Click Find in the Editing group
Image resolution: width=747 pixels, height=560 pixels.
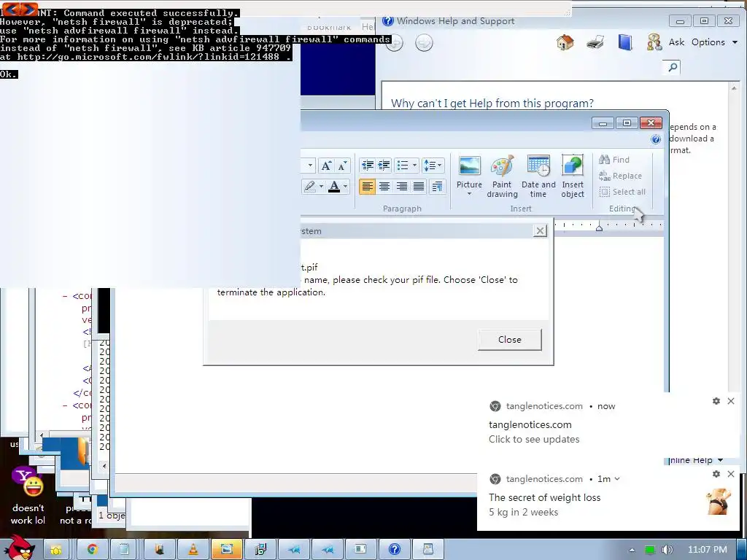(614, 160)
